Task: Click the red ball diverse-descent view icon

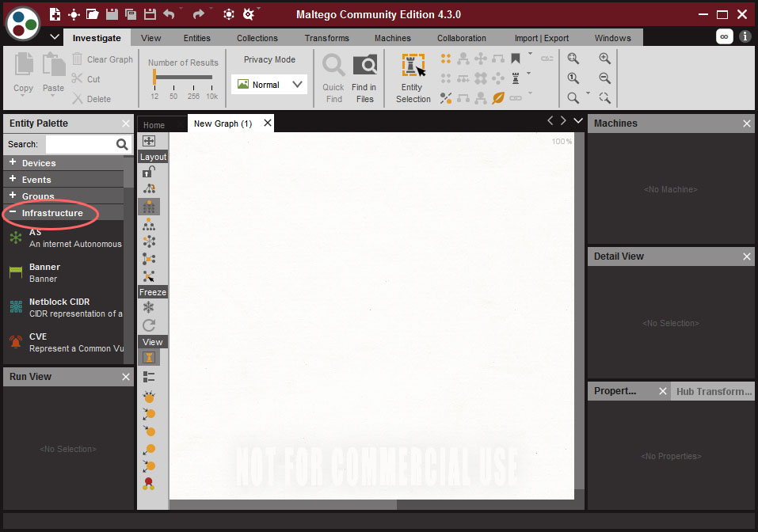Action: coord(148,483)
